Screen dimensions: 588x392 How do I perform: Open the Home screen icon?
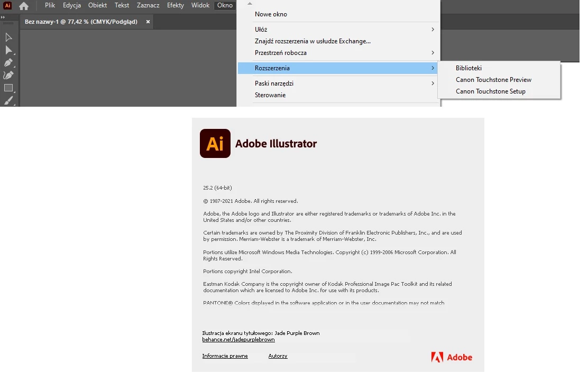coord(24,6)
